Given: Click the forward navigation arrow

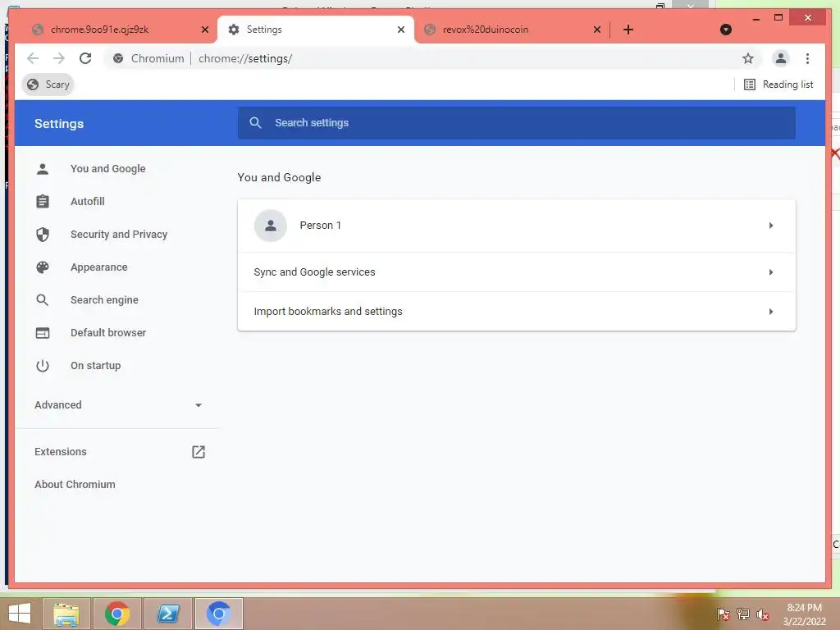Looking at the screenshot, I should click(x=59, y=58).
